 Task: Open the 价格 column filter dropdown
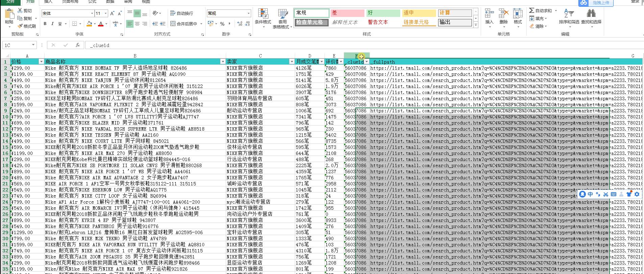point(41,62)
